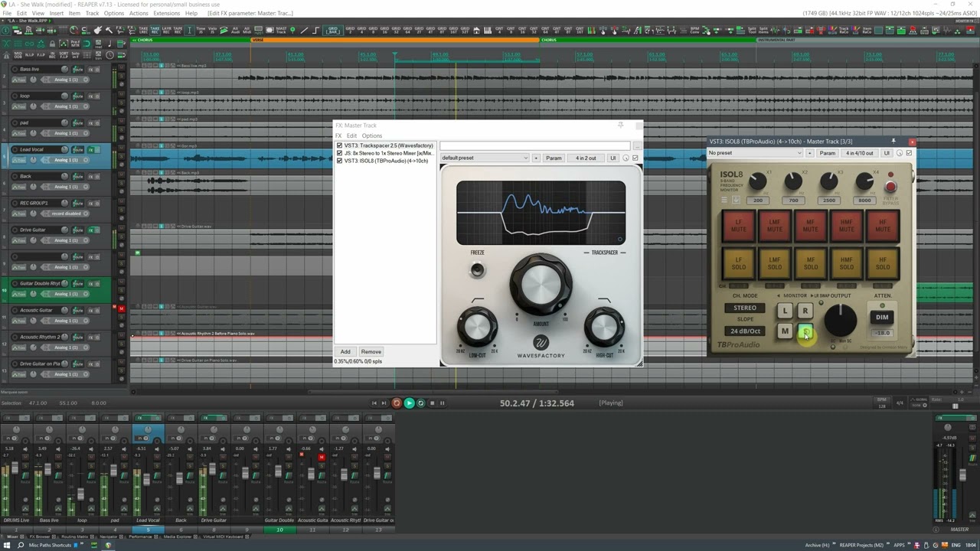This screenshot has height=551, width=980.
Task: Toggle the UI button in ISOL8 window
Action: coord(887,153)
